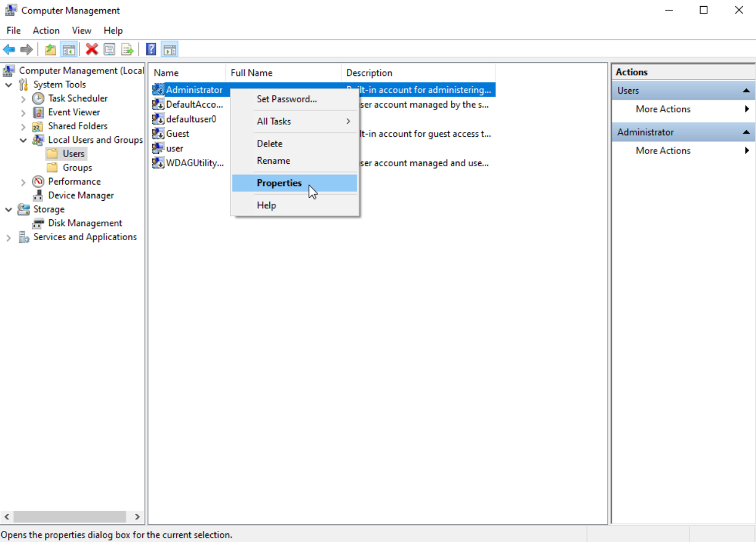Open More Actions under Users section

pyautogui.click(x=663, y=109)
